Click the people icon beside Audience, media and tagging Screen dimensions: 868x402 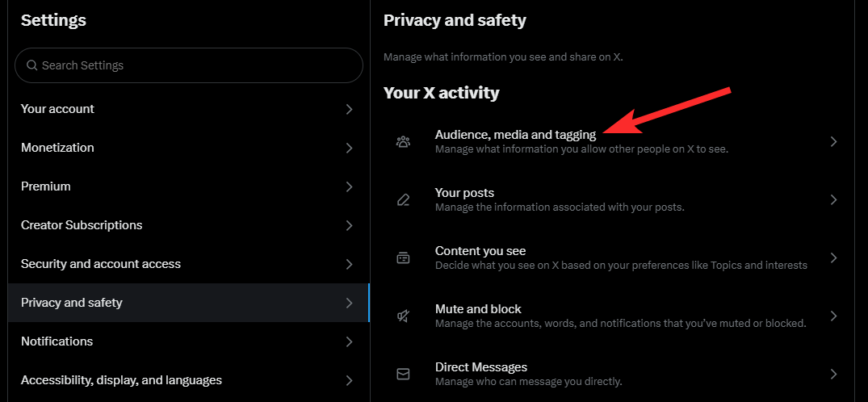point(403,142)
